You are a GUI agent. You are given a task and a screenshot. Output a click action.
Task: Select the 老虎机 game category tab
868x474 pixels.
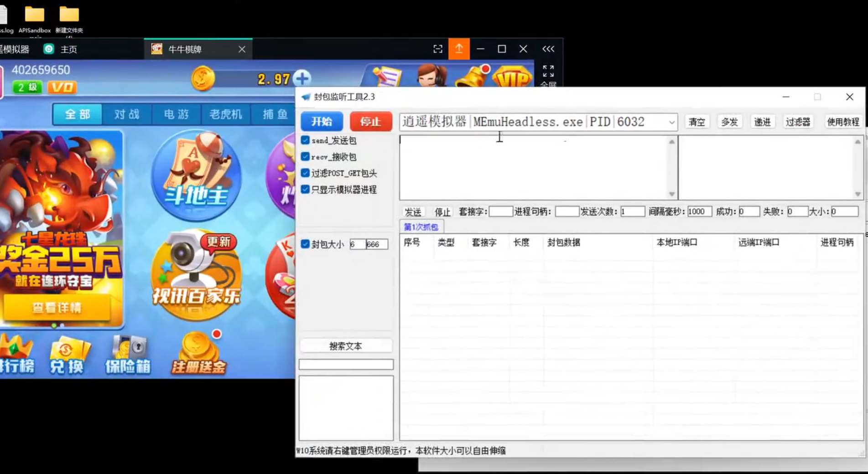(225, 114)
